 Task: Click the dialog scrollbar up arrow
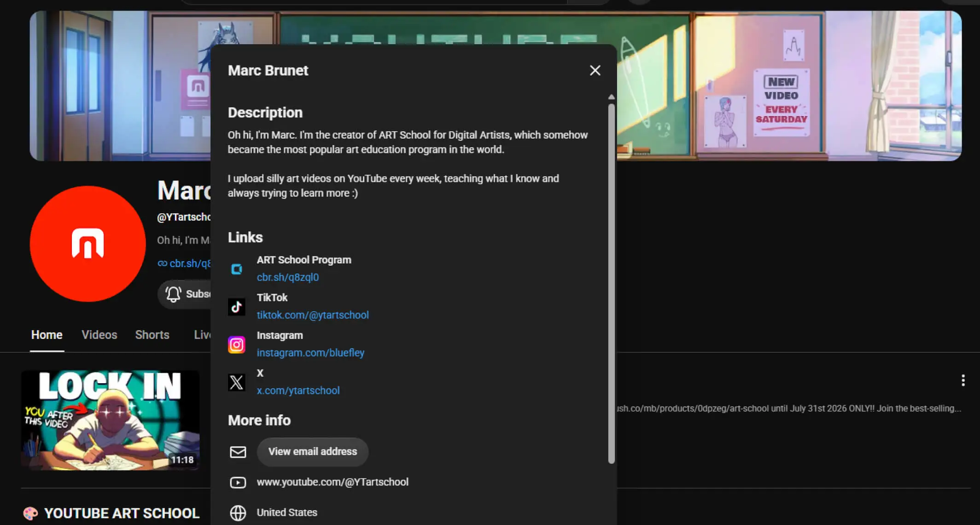pos(612,97)
